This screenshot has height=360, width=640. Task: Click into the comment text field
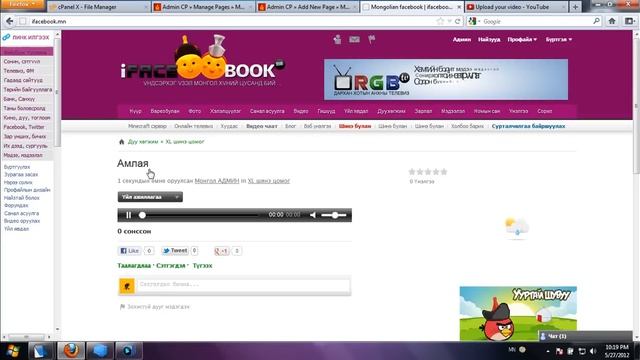244,284
